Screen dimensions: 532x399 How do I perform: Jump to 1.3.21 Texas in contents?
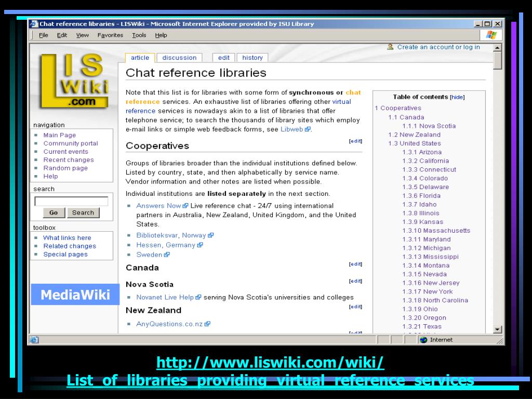(x=422, y=327)
